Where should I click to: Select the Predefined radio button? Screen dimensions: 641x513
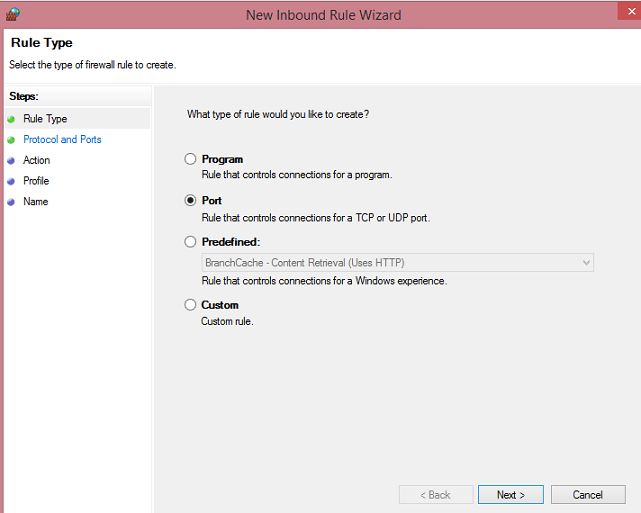[190, 242]
